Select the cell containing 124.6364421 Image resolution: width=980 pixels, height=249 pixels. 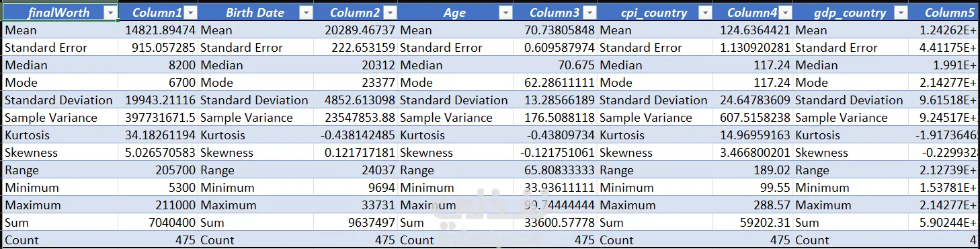[753, 30]
